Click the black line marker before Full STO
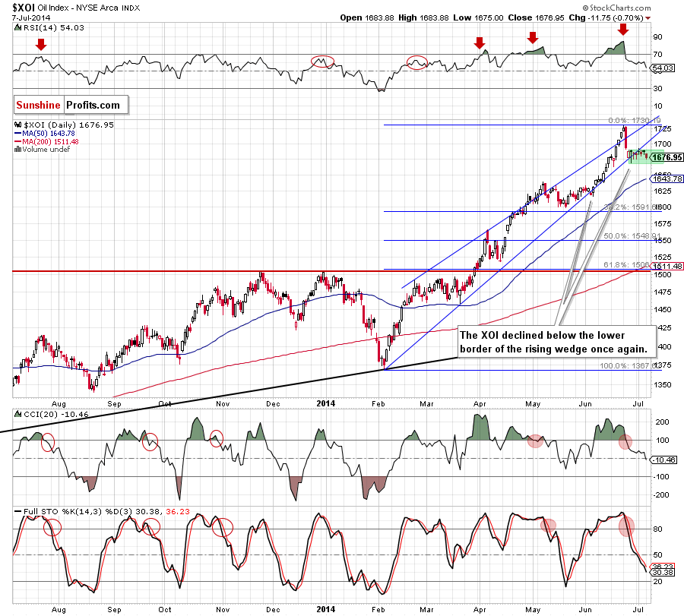The width and height of the screenshot is (684, 616). [x=18, y=511]
